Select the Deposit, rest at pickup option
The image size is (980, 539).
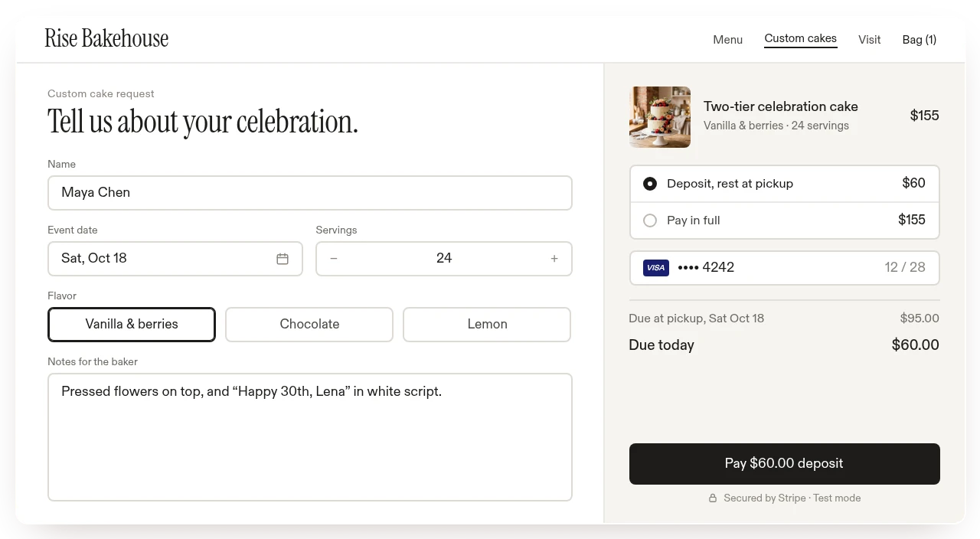(x=785, y=184)
